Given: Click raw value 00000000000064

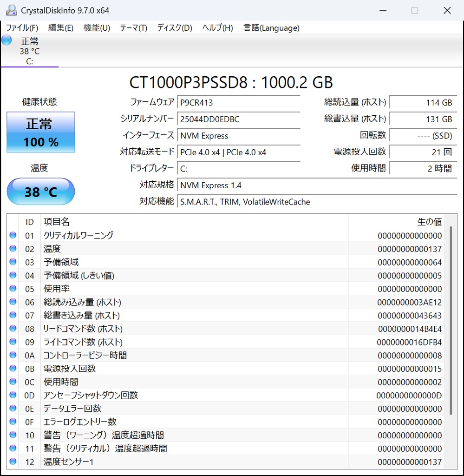Looking at the screenshot, I should pyautogui.click(x=409, y=262).
